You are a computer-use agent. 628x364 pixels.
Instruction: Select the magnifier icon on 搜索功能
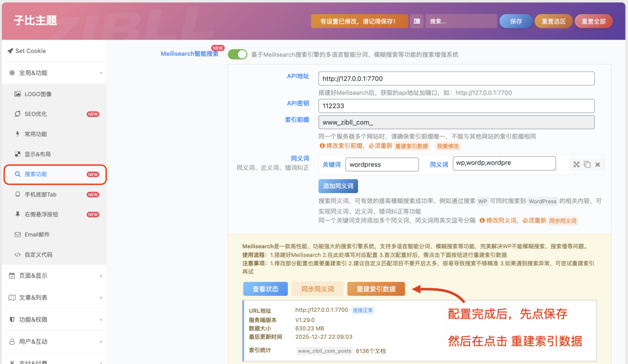pos(17,175)
